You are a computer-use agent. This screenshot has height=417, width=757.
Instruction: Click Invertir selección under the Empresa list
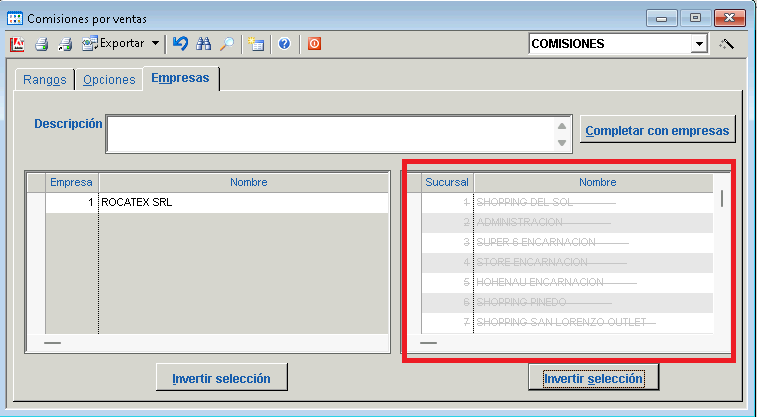tap(222, 377)
